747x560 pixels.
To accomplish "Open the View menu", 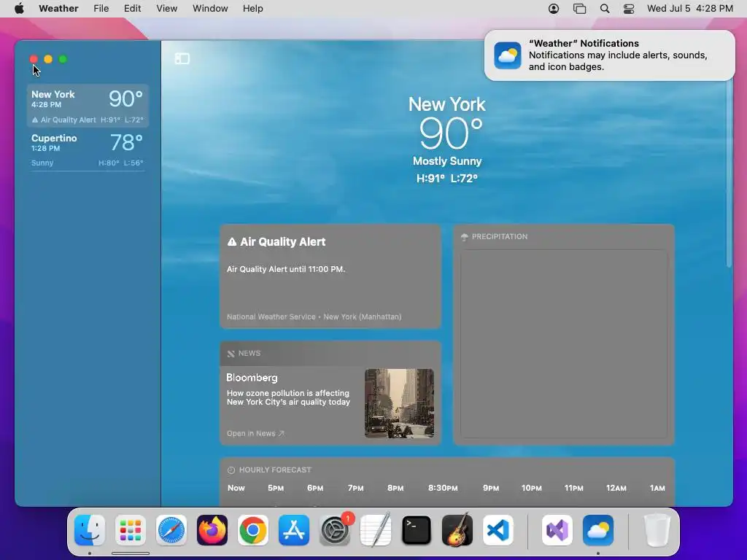I will pos(167,9).
